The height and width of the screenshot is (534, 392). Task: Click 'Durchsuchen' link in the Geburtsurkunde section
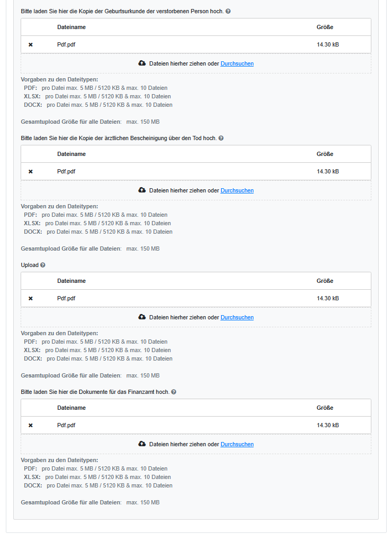pos(237,63)
